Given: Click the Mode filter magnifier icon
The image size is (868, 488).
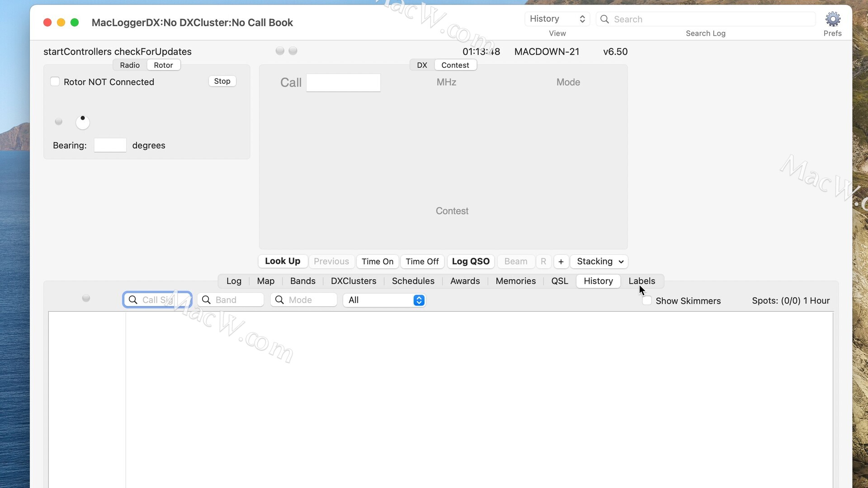Looking at the screenshot, I should point(279,300).
